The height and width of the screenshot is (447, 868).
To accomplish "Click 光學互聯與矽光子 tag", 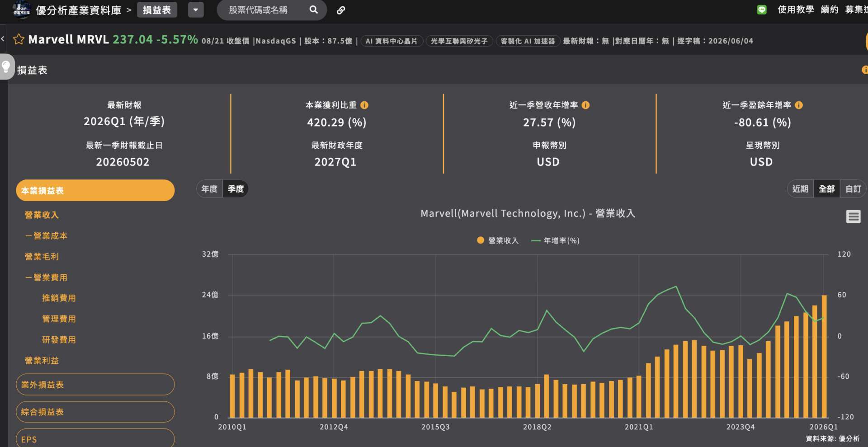I will click(459, 41).
